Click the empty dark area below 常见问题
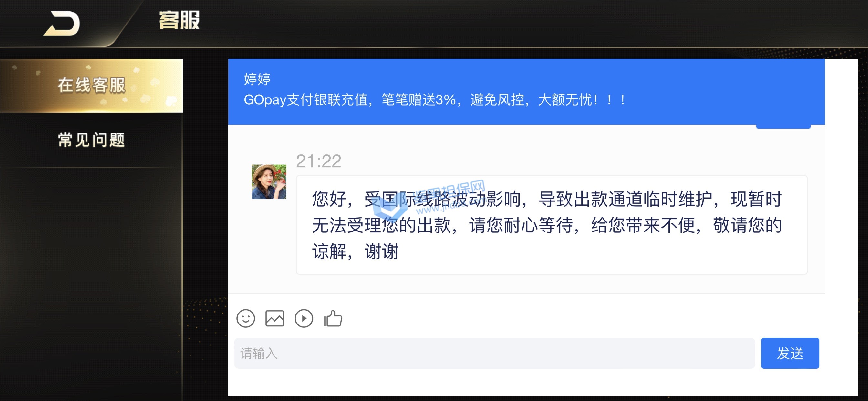This screenshot has height=401, width=868. click(91, 283)
